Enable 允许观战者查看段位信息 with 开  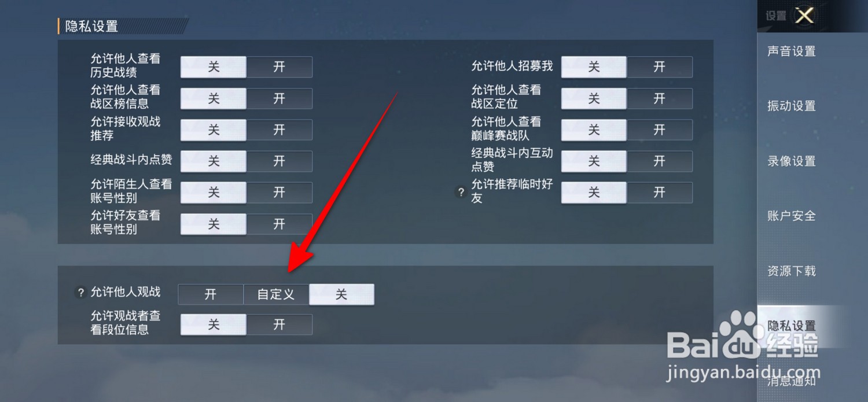click(x=279, y=324)
